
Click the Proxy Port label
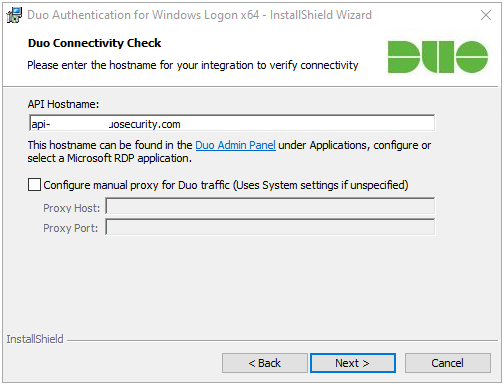click(70, 228)
